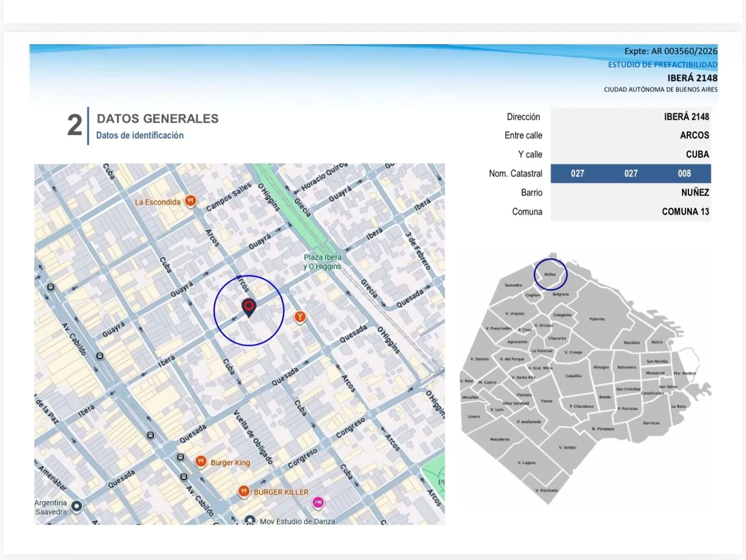Screen dimensions: 746x560
Task: Click the "Entre calle" row label
Action: tap(523, 135)
